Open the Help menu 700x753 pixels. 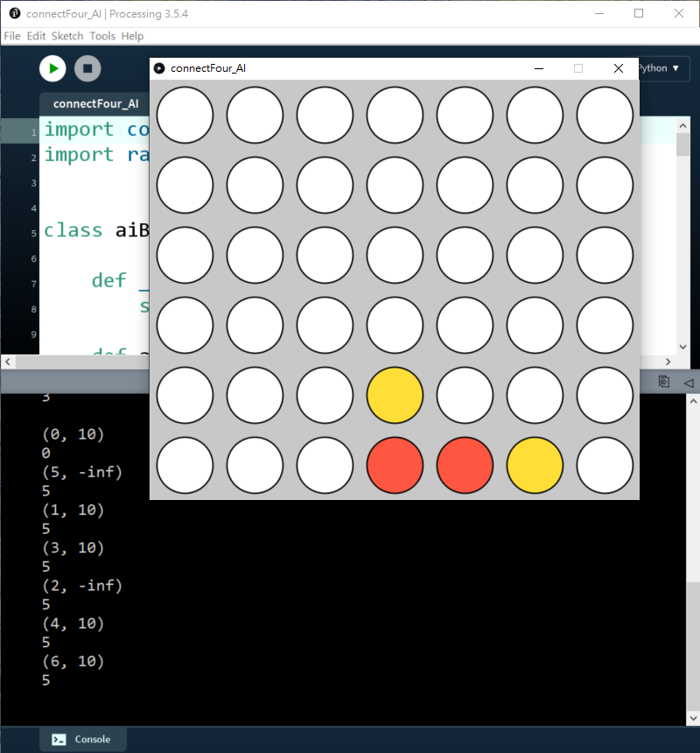[133, 36]
